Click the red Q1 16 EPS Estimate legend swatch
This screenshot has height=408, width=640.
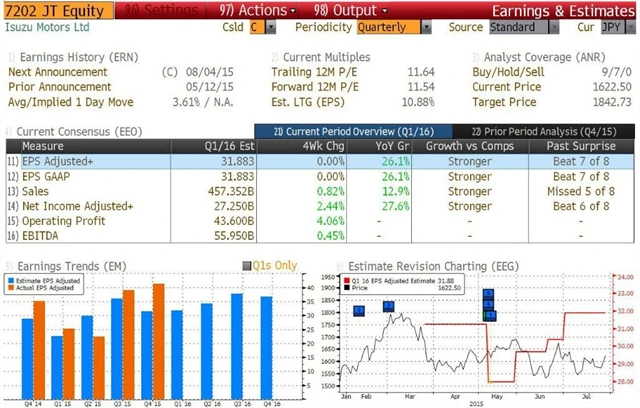[x=347, y=281]
